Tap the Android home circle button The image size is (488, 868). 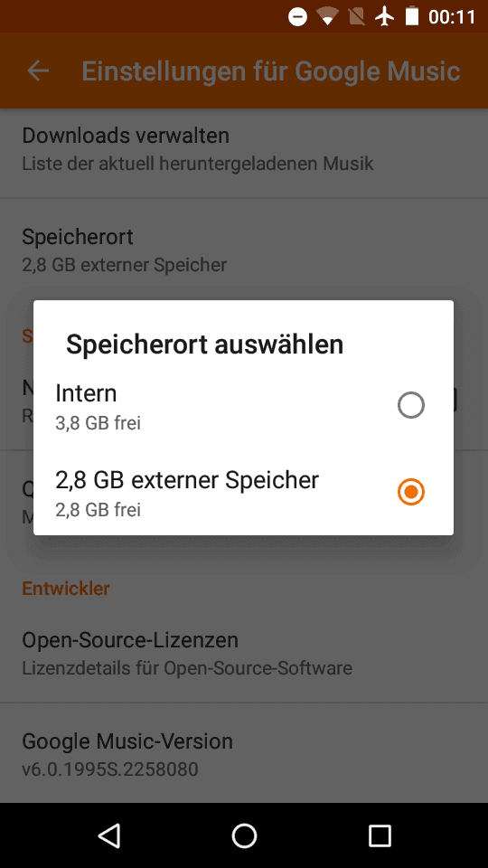(244, 835)
